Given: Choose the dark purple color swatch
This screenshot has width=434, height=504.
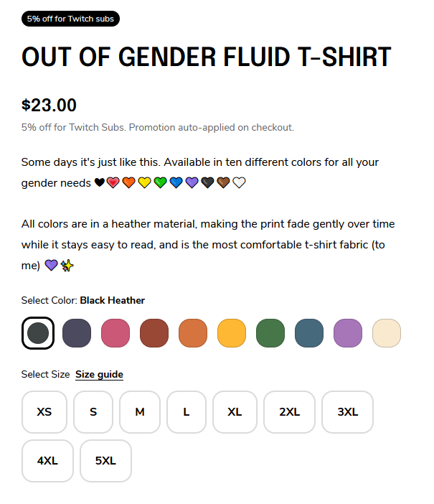Looking at the screenshot, I should coord(77,333).
